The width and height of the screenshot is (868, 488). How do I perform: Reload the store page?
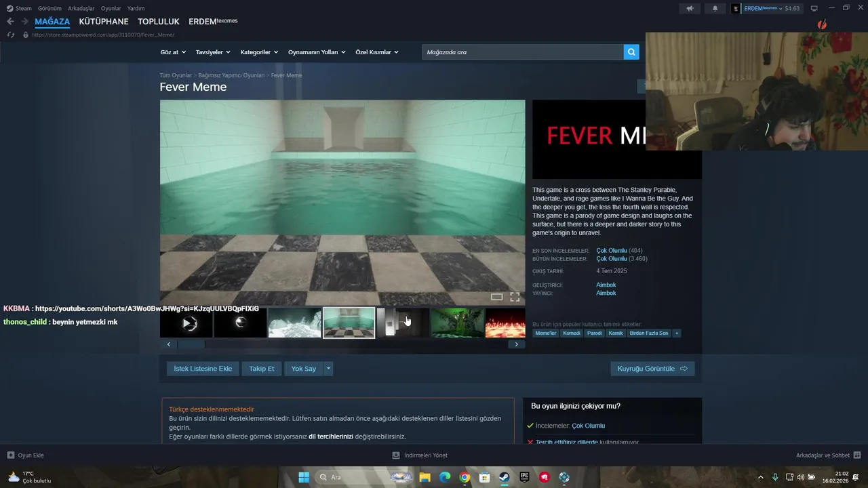10,35
